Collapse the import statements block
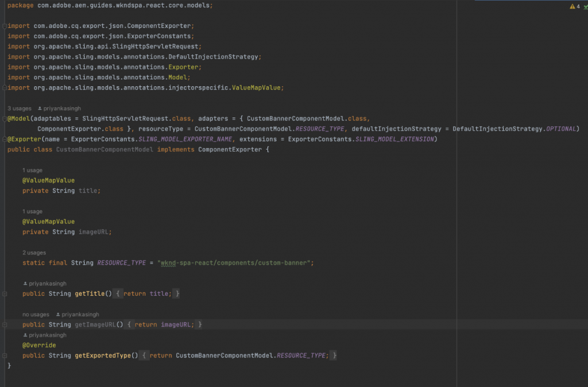 5,26
